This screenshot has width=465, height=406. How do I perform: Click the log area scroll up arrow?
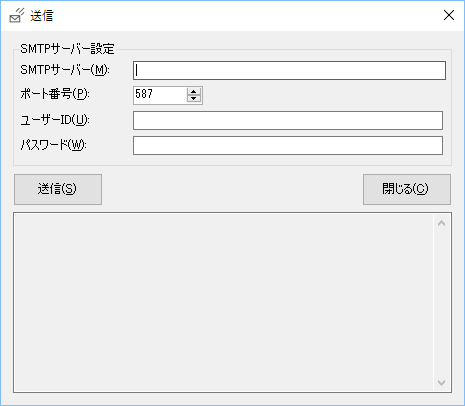tap(442, 223)
